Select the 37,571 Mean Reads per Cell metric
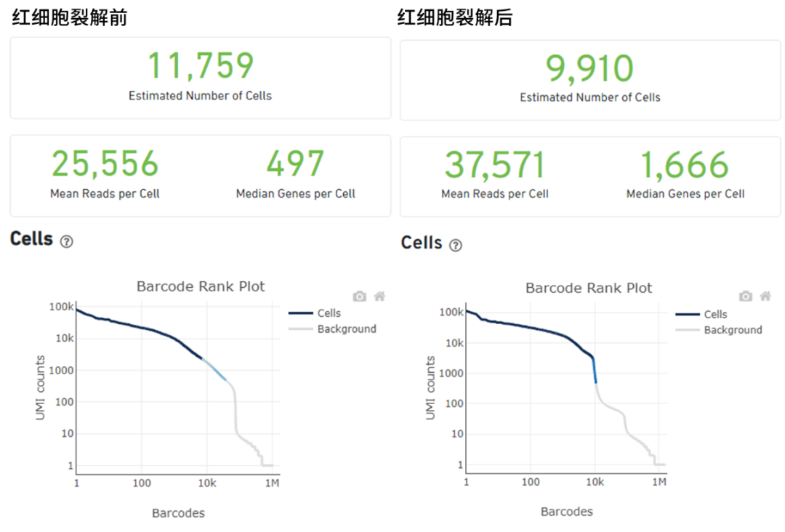Screen dimensions: 785x532 (495, 165)
